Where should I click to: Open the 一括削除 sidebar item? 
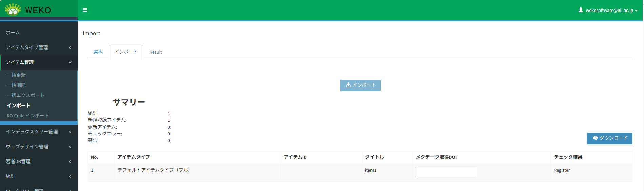click(16, 85)
